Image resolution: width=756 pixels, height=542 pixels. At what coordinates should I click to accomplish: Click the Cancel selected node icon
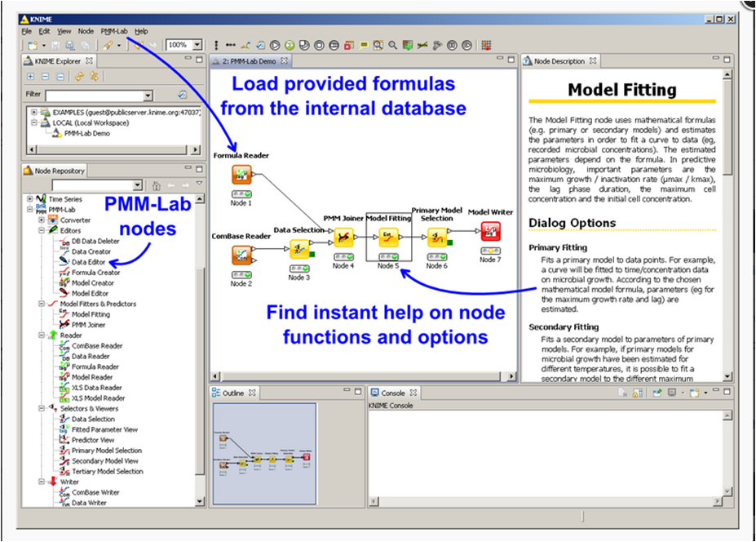point(319,46)
